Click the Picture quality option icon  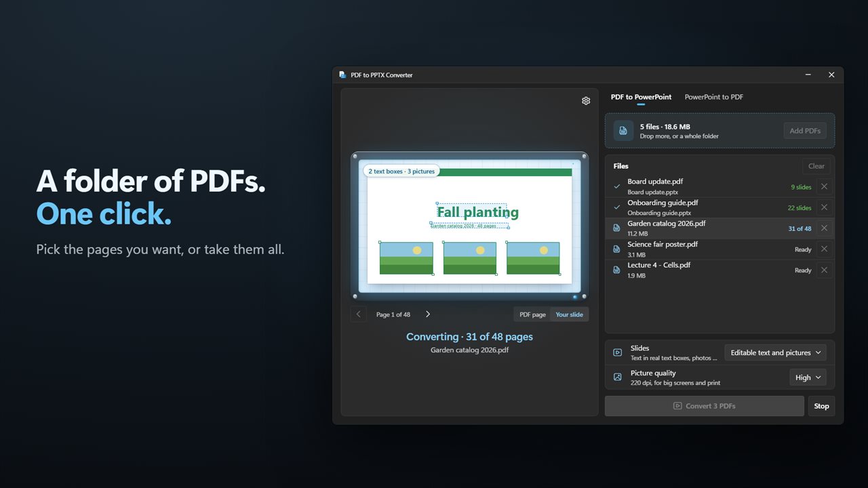[617, 378]
